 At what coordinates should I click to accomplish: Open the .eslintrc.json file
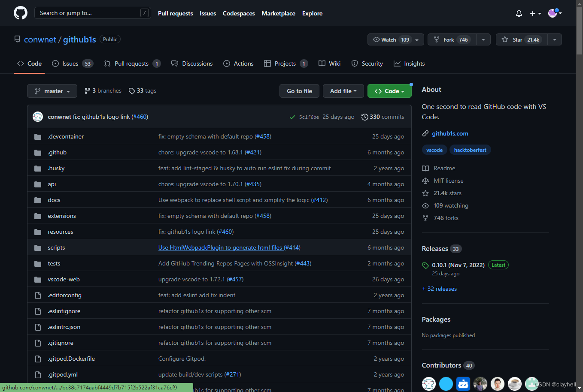click(x=64, y=327)
